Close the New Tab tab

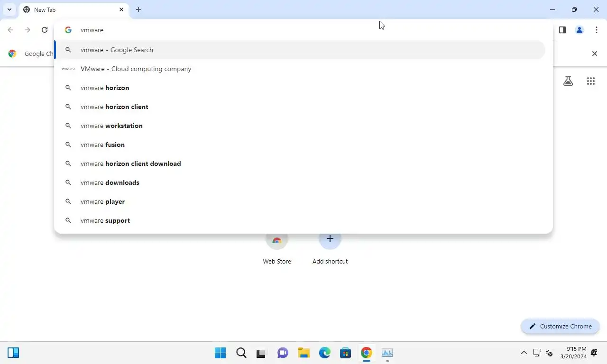tap(121, 9)
